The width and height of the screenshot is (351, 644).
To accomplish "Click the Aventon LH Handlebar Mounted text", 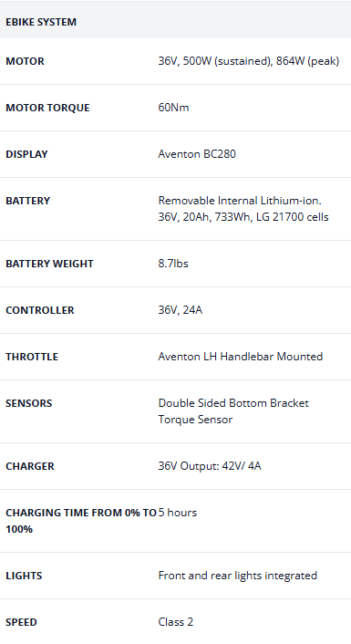I will coord(241,356).
